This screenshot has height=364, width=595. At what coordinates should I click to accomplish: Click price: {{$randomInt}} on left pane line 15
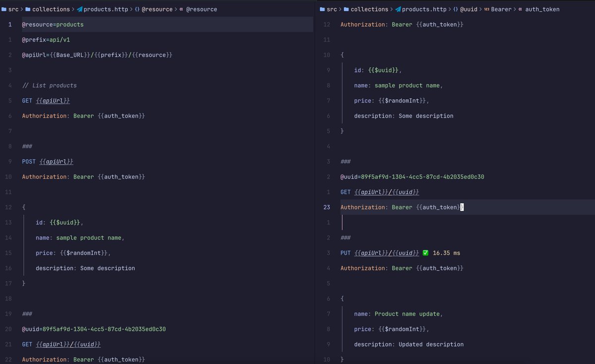click(73, 253)
